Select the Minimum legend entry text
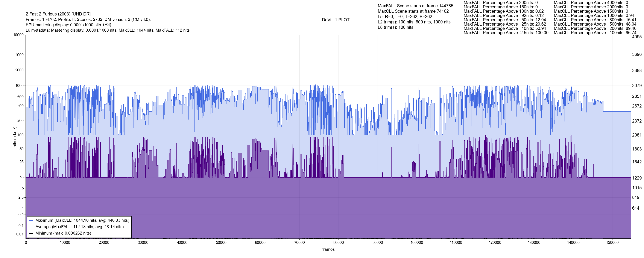 (63, 233)
